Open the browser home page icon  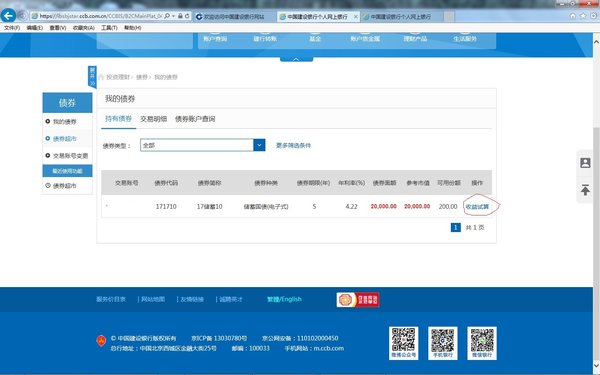pyautogui.click(x=572, y=16)
